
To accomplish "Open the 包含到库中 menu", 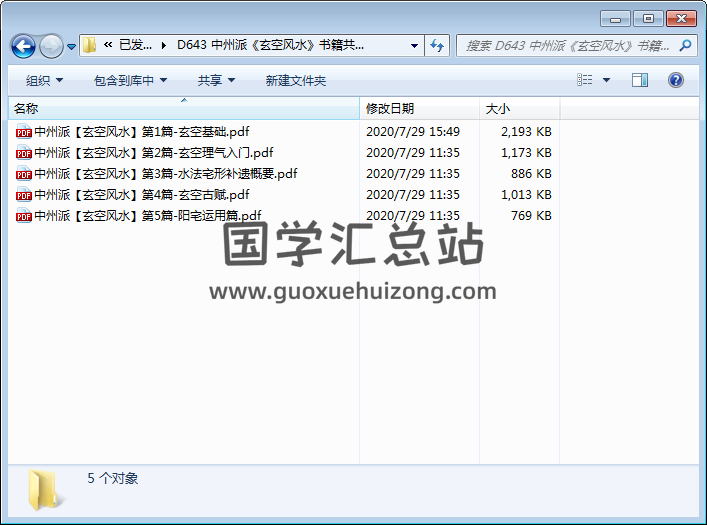I will coord(130,80).
